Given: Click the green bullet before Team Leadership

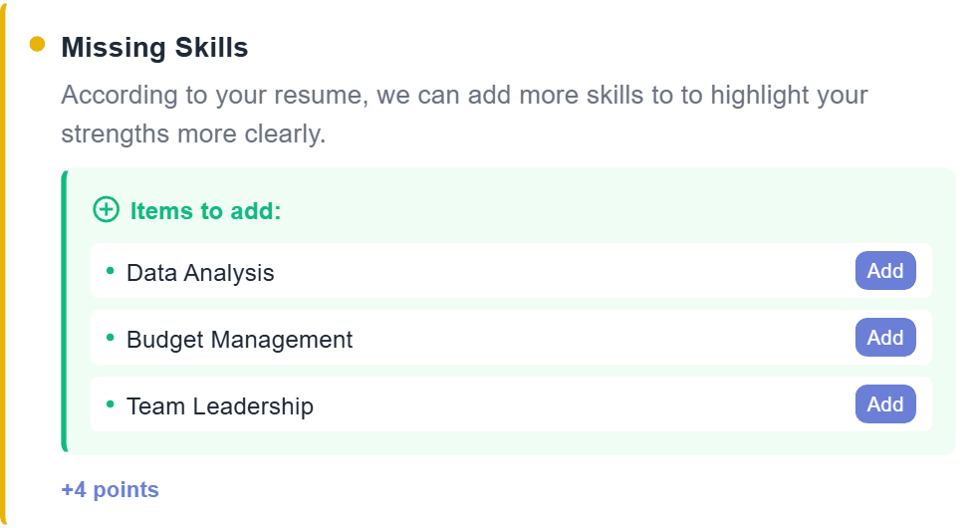Looking at the screenshot, I should click(111, 403).
